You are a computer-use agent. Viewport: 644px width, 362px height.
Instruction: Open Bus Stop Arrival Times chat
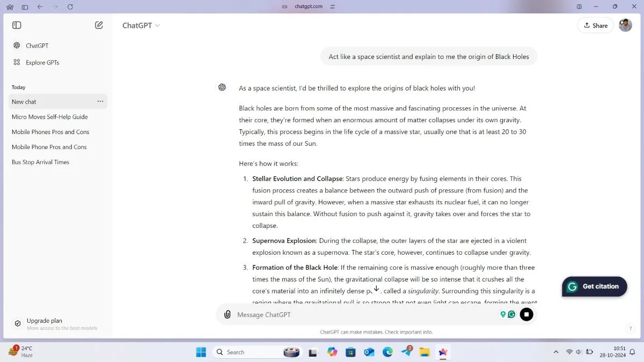(40, 162)
